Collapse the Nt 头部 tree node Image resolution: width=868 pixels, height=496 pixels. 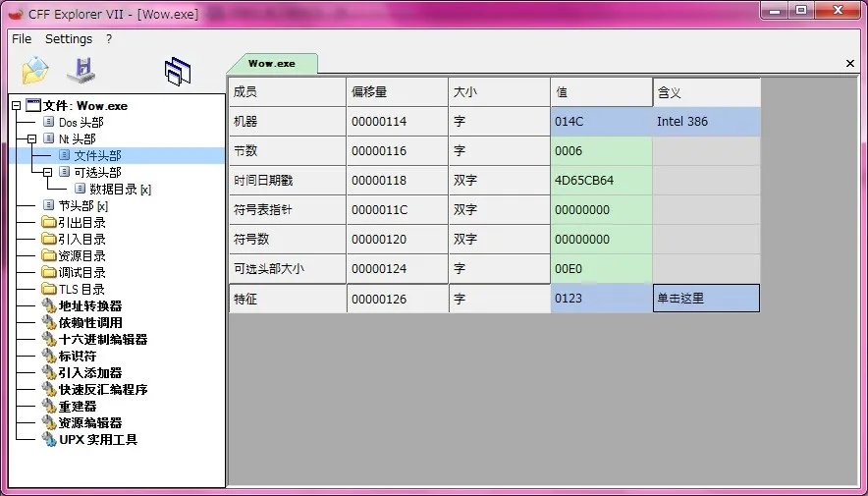pyautogui.click(x=31, y=138)
